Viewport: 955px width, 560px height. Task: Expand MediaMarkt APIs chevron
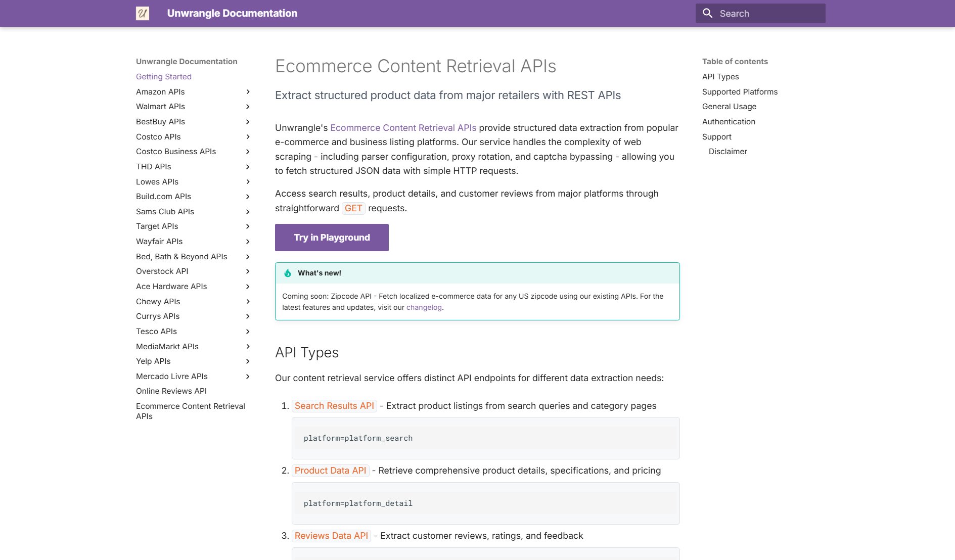coord(248,346)
